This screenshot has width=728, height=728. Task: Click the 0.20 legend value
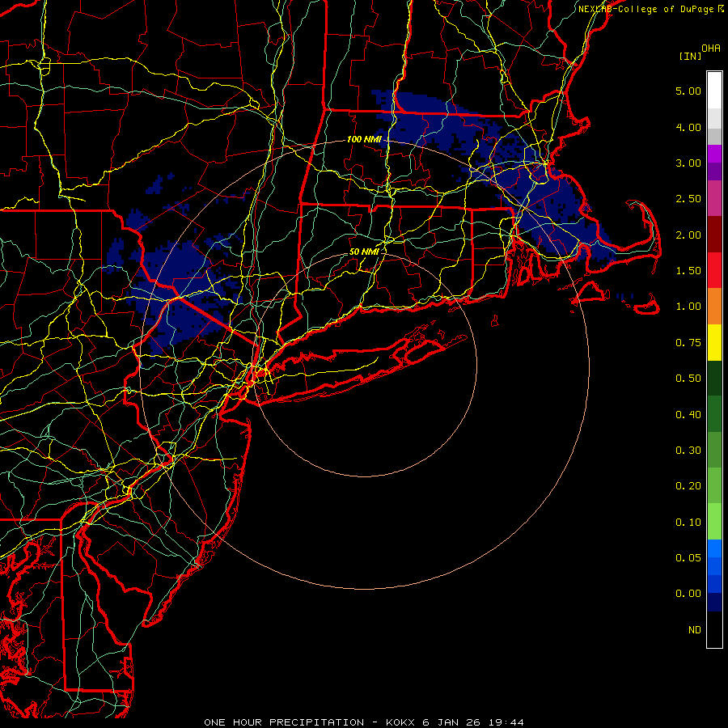(x=688, y=486)
